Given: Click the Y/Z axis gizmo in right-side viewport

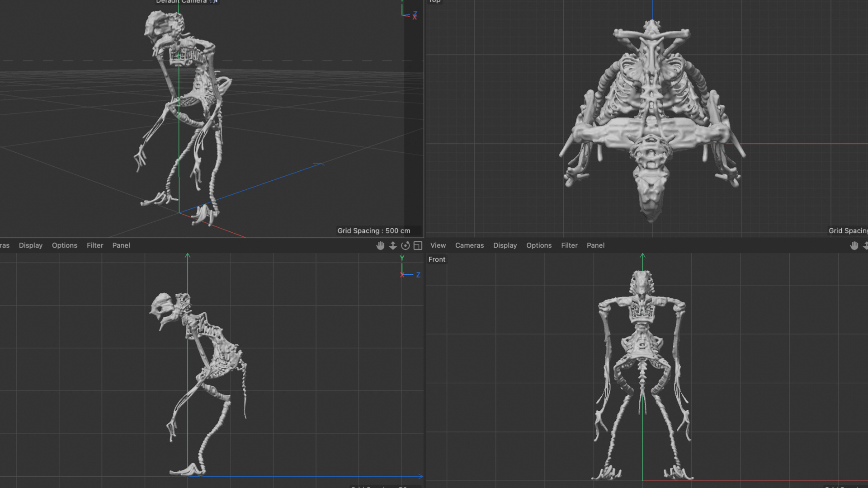Looking at the screenshot, I should click(409, 267).
